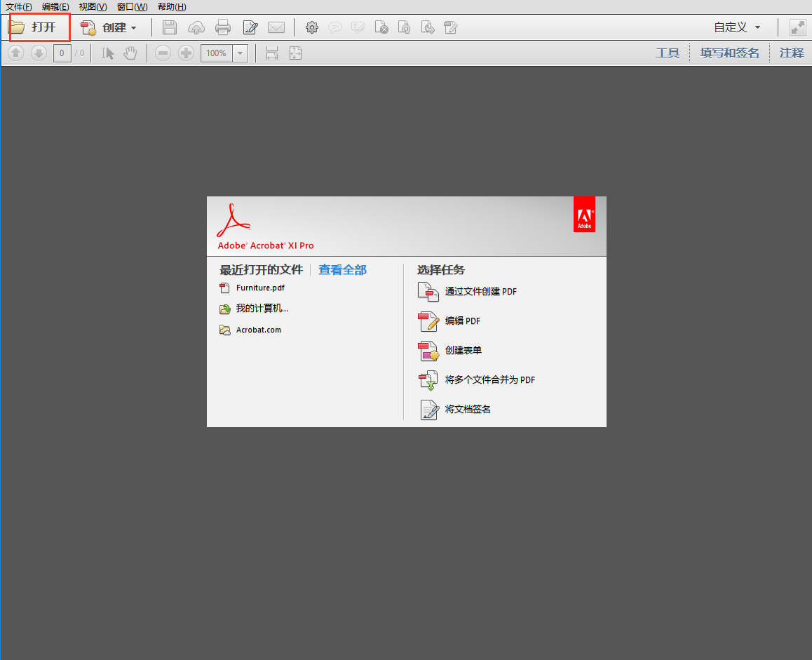
Task: Click the page scrolling mode icon
Action: click(271, 53)
